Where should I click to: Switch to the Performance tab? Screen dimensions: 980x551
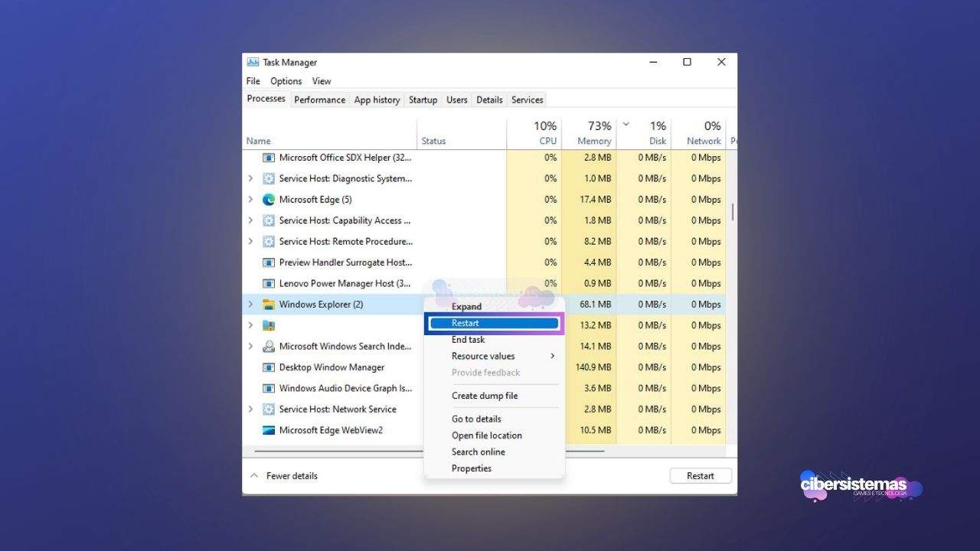[x=319, y=99]
